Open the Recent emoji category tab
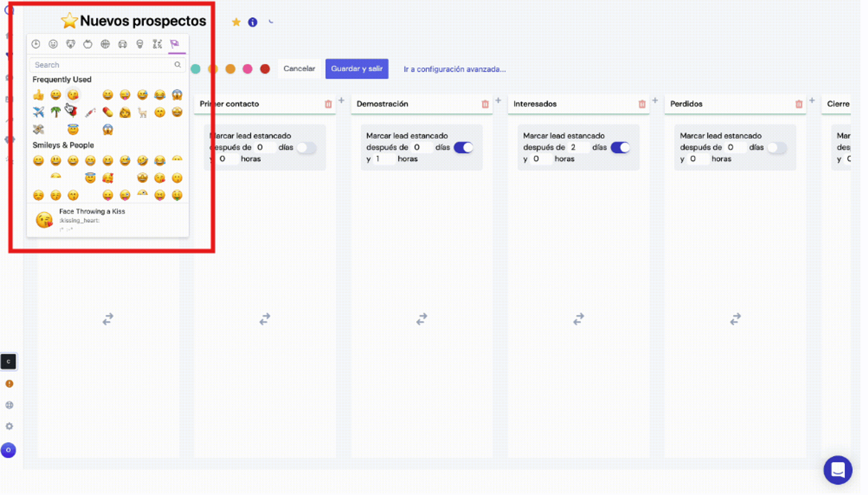 pyautogui.click(x=36, y=44)
